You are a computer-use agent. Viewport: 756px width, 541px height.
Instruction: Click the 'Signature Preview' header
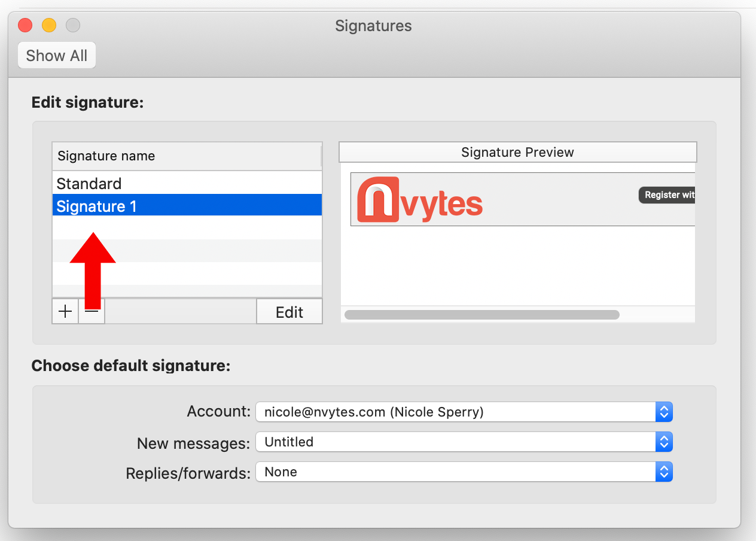[517, 153]
